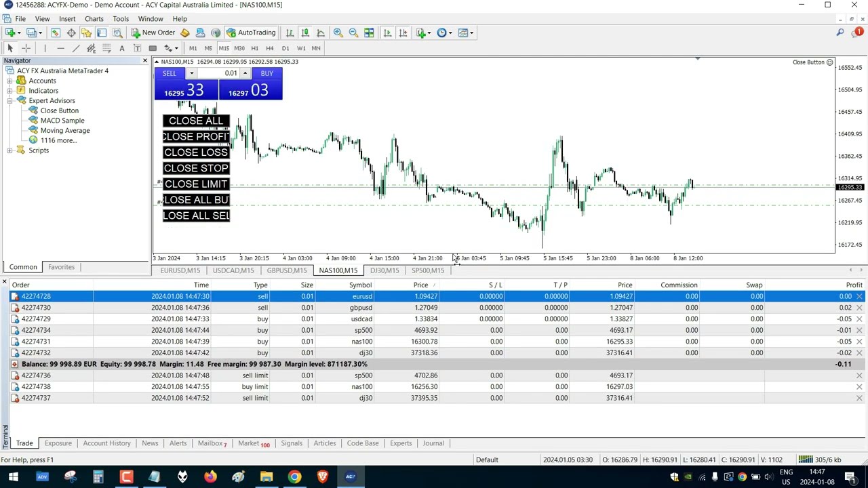Select the Text Label tool
Screen dimensions: 868x488
click(137, 48)
